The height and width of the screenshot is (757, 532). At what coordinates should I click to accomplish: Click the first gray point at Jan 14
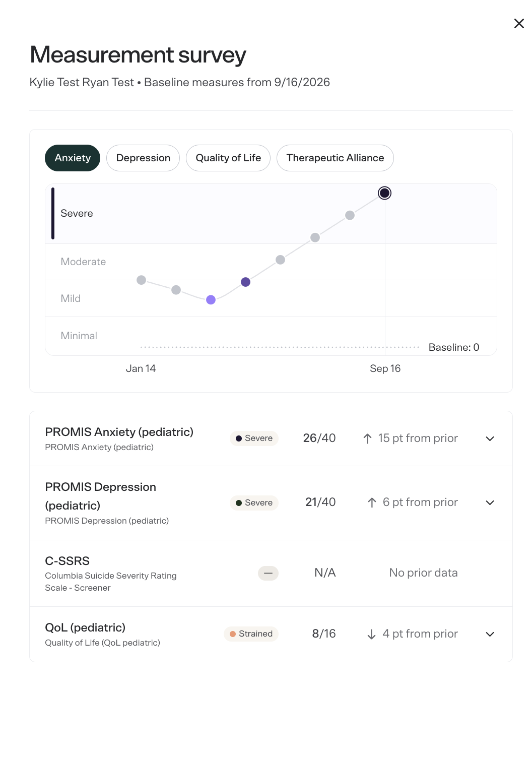click(142, 280)
